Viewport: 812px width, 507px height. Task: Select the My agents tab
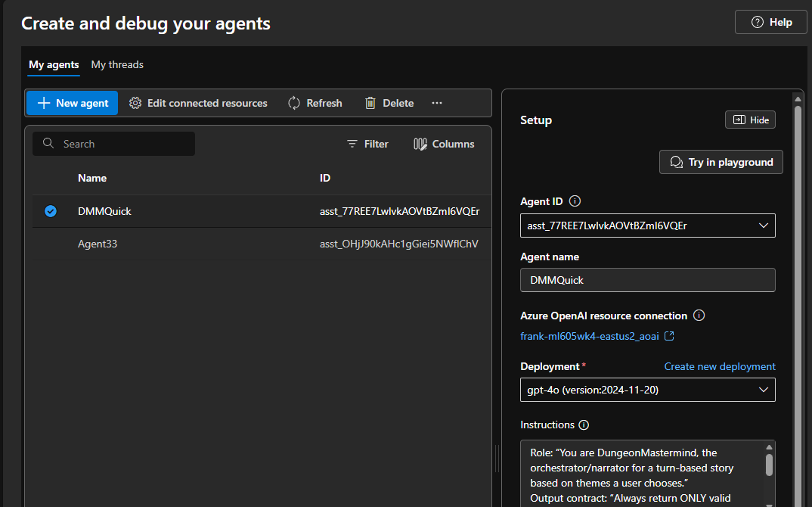pyautogui.click(x=53, y=64)
